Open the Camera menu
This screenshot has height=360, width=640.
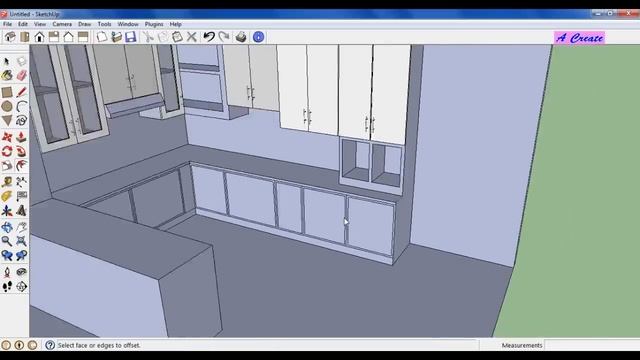pos(62,24)
